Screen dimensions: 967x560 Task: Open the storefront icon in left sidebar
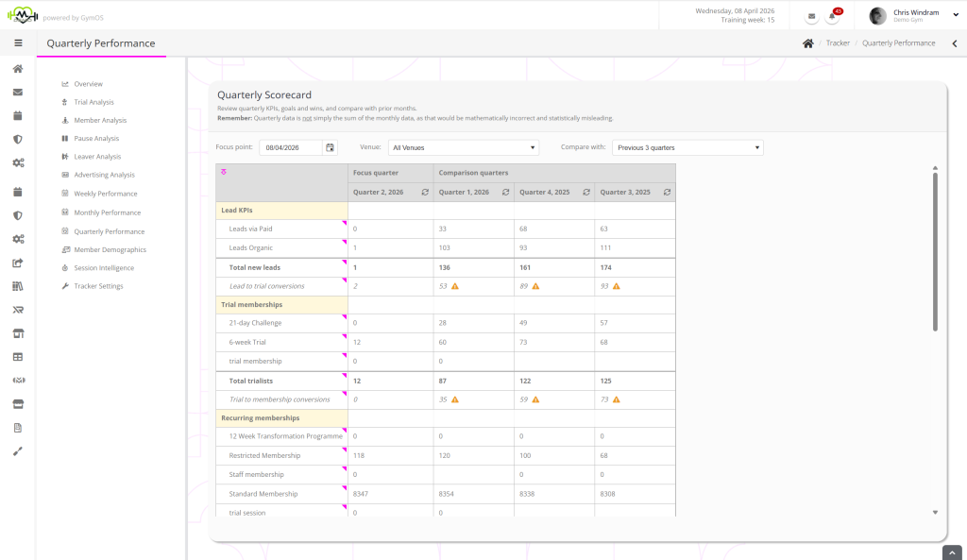(x=18, y=333)
